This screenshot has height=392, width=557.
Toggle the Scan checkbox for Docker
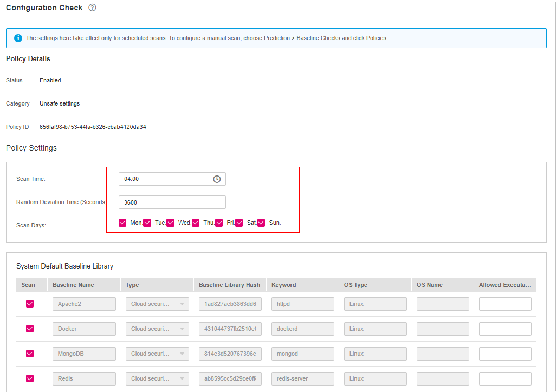30,329
